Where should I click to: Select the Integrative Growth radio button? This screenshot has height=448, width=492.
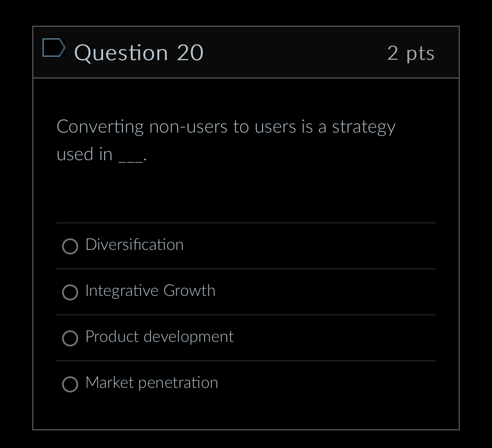pyautogui.click(x=70, y=293)
